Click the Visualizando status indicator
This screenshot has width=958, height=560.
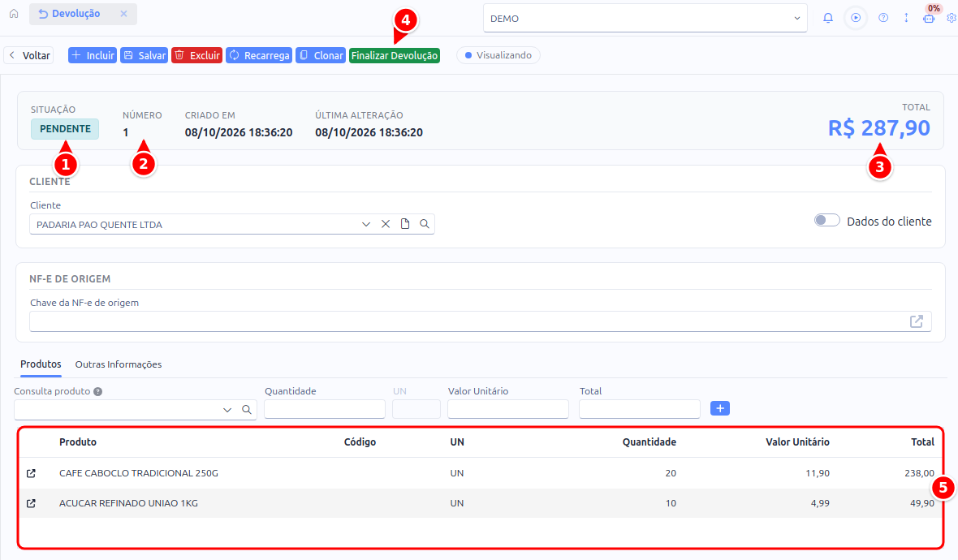click(498, 55)
